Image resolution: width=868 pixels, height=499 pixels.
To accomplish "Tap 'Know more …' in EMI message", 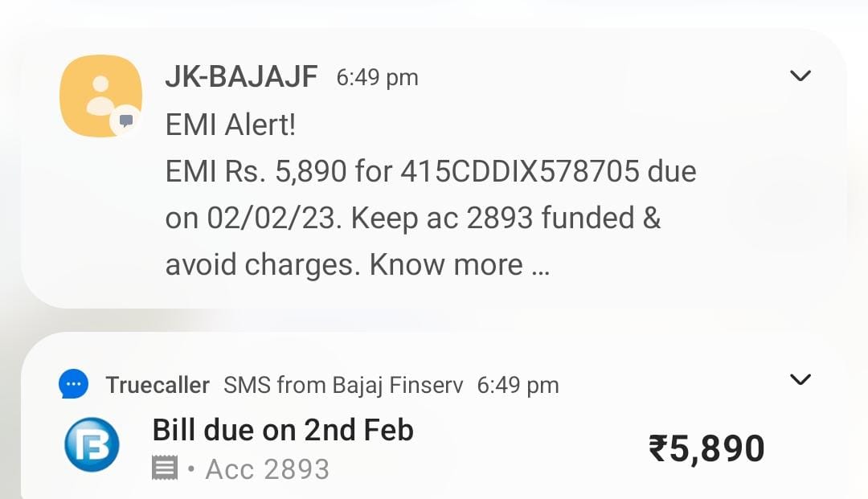I will coord(460,264).
